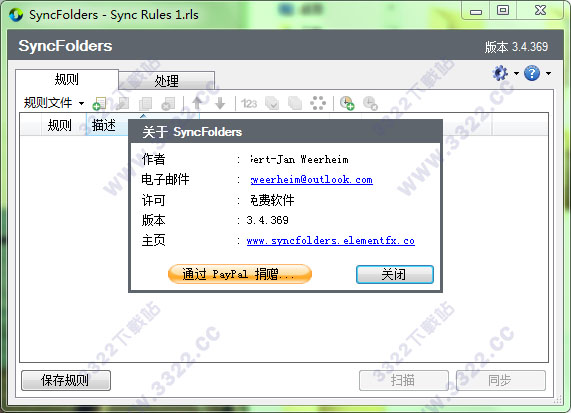Click the 同步 button
The height and width of the screenshot is (413, 571).
click(x=501, y=381)
